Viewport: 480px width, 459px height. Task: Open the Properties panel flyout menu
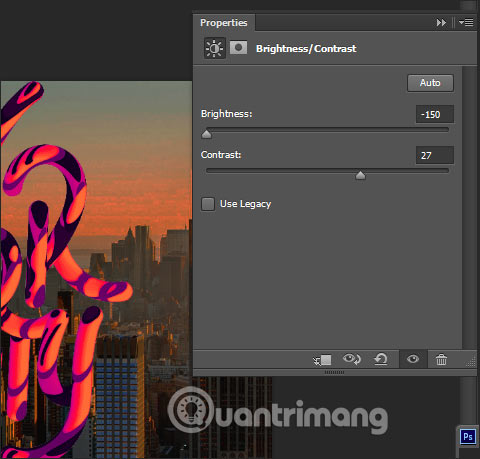[x=466, y=22]
